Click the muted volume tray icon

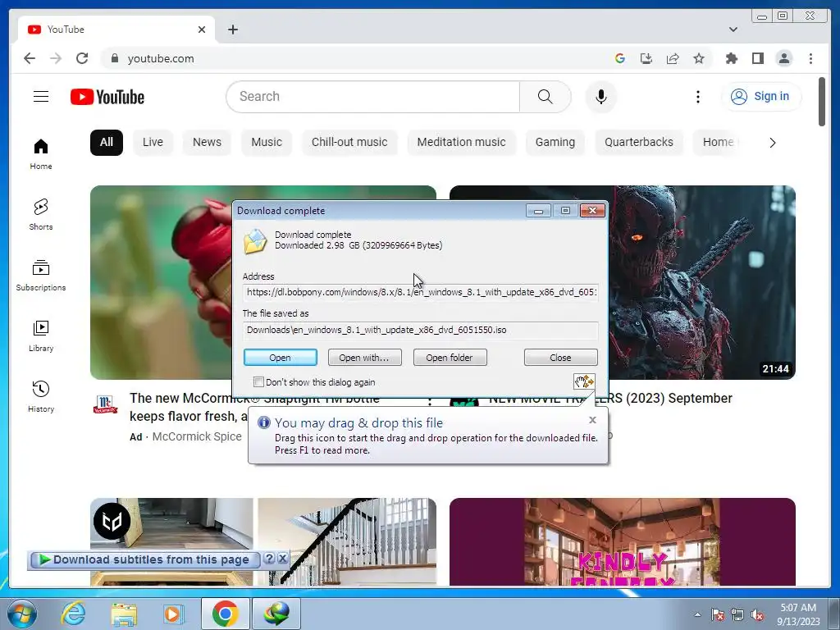(x=757, y=614)
